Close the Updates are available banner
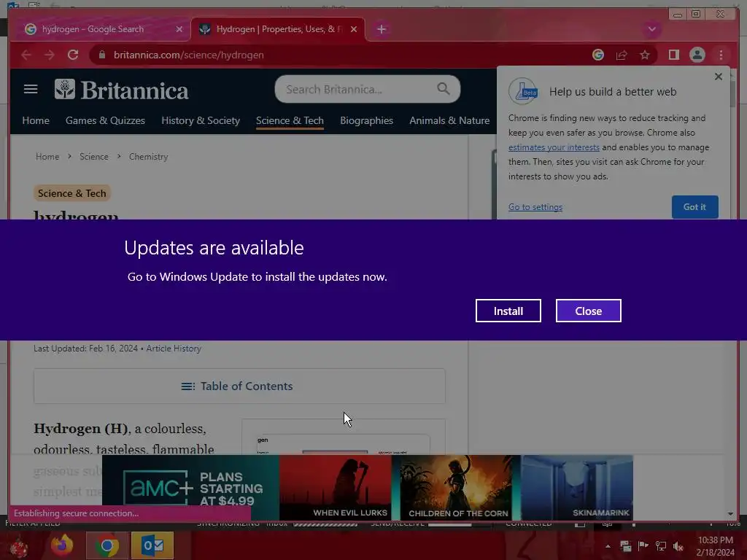Screen dimensions: 747x560 click(589, 311)
